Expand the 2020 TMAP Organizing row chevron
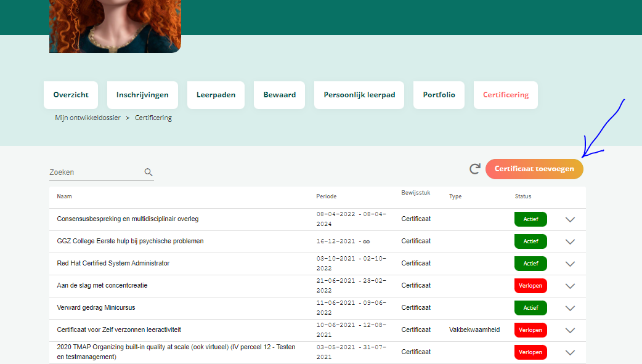 click(570, 352)
